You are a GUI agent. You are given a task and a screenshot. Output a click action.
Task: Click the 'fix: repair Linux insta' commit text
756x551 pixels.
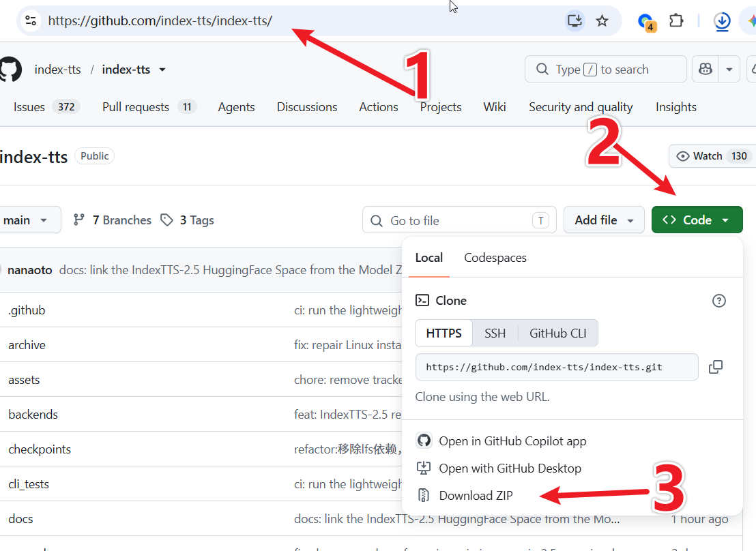coord(347,345)
